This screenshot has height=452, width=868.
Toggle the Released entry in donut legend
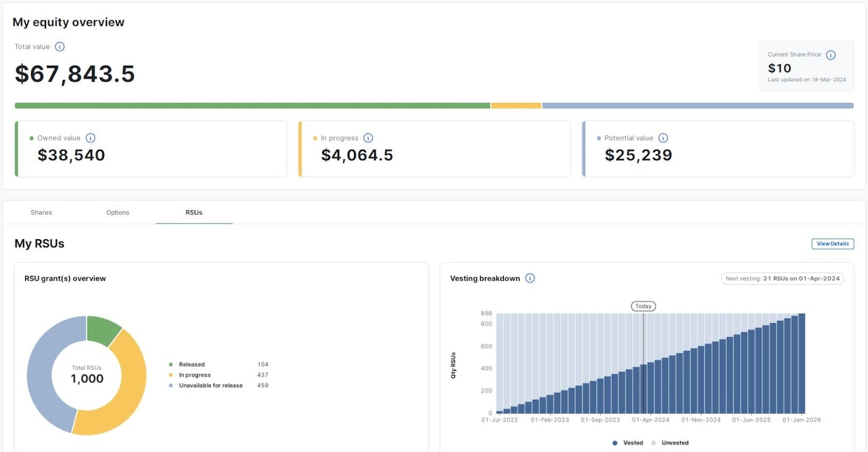pos(191,365)
